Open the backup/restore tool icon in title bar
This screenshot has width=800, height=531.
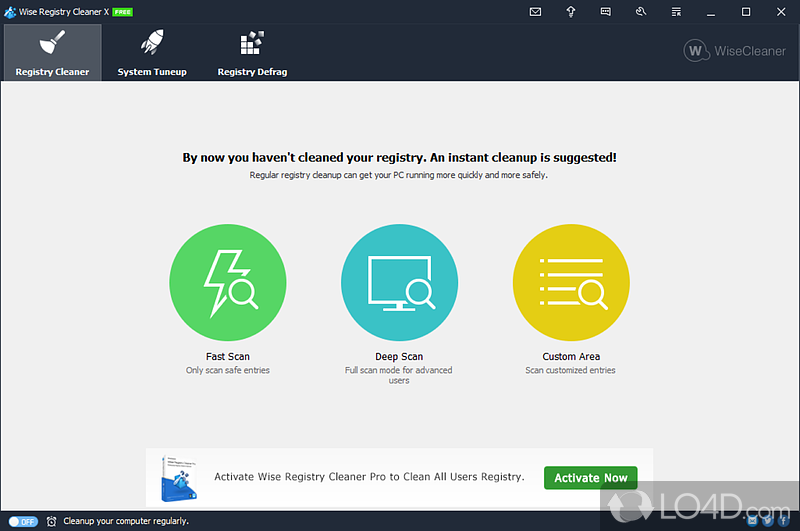coord(641,12)
